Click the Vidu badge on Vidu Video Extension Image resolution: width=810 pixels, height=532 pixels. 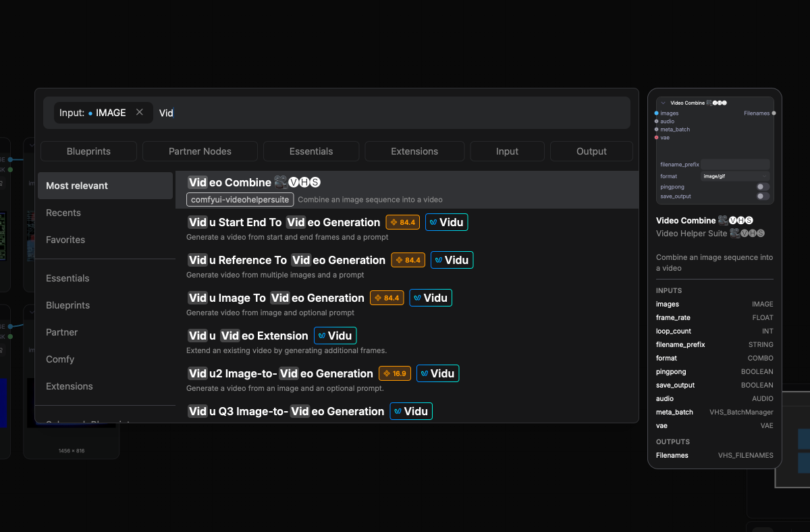[335, 336]
